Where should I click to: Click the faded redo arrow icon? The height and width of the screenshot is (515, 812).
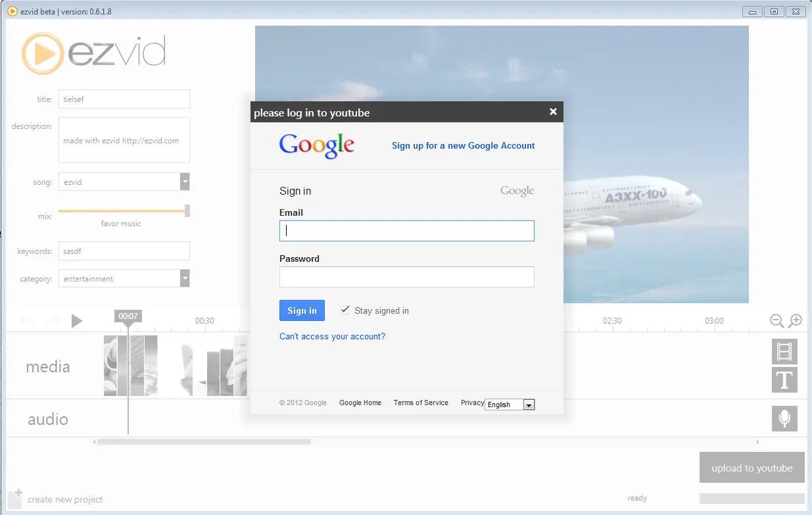point(54,321)
